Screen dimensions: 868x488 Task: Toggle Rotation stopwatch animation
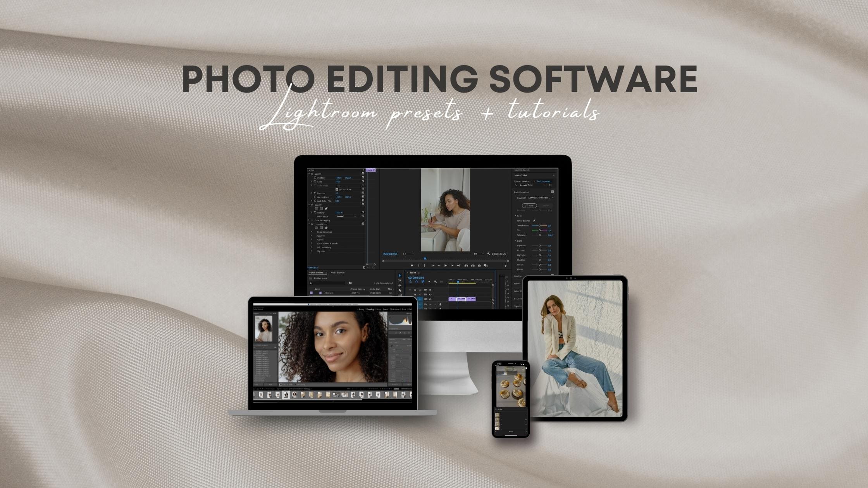click(x=315, y=193)
